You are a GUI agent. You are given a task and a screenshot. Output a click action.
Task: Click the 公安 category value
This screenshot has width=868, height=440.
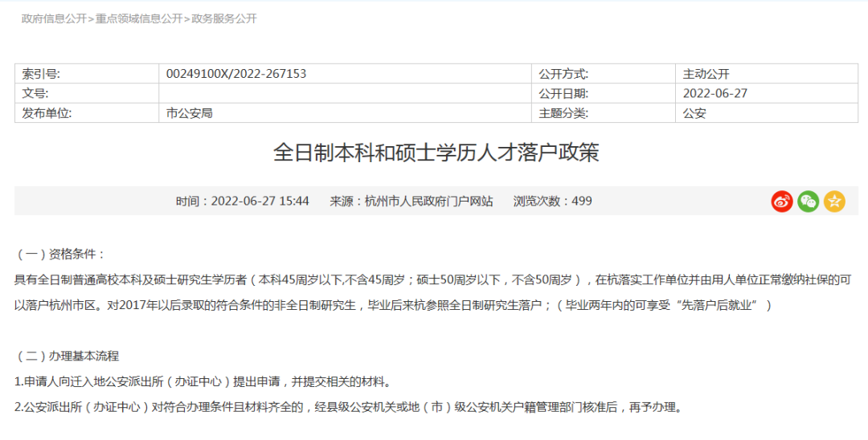694,113
